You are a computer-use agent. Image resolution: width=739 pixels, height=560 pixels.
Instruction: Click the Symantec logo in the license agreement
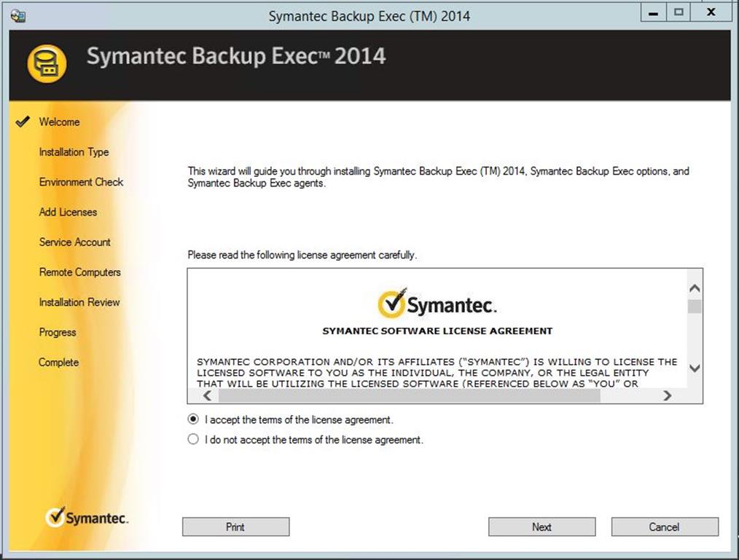[437, 303]
